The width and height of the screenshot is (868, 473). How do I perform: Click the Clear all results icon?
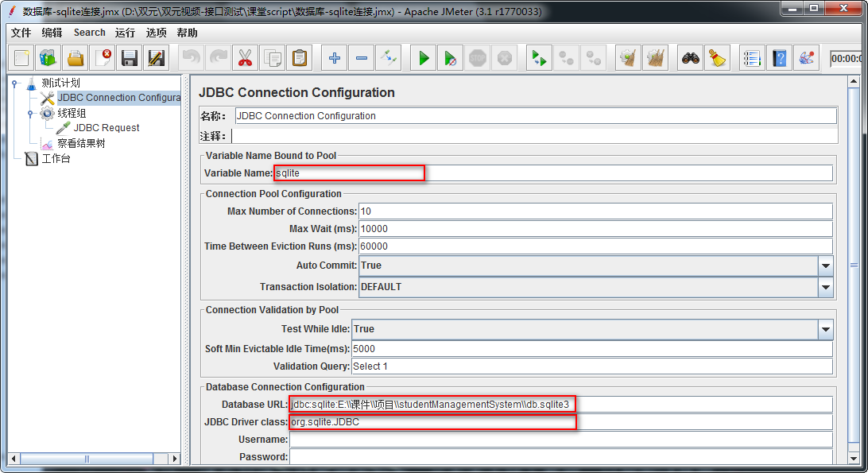click(656, 58)
